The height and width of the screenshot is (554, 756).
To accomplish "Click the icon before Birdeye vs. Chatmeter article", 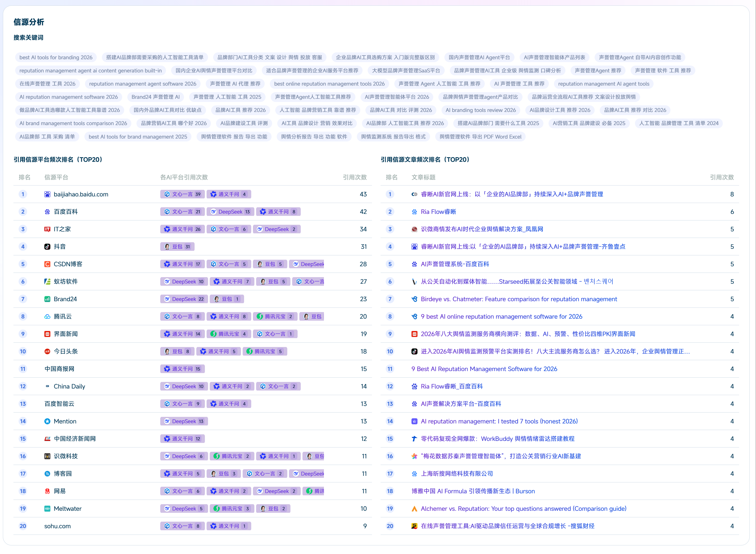I will click(414, 299).
